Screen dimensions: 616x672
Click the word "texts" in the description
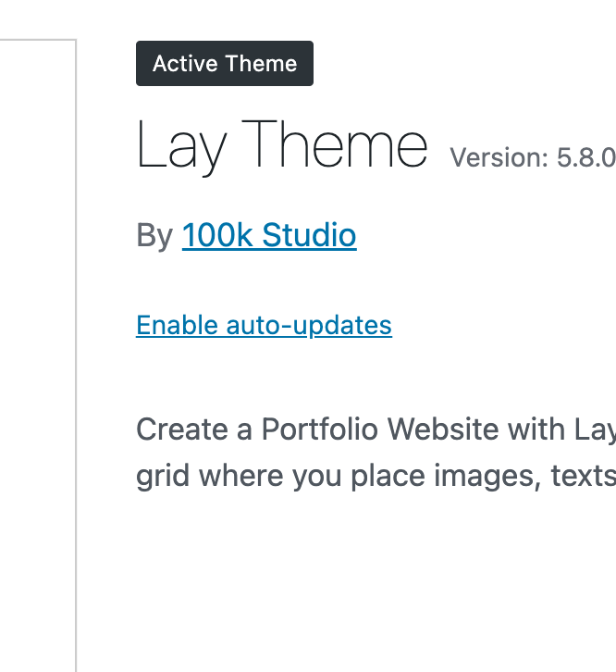click(574, 474)
